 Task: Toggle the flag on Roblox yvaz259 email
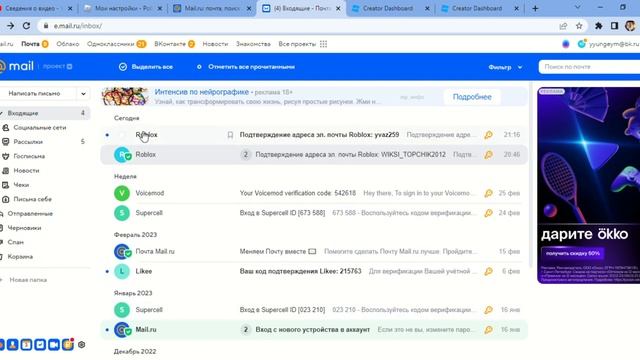point(230,135)
